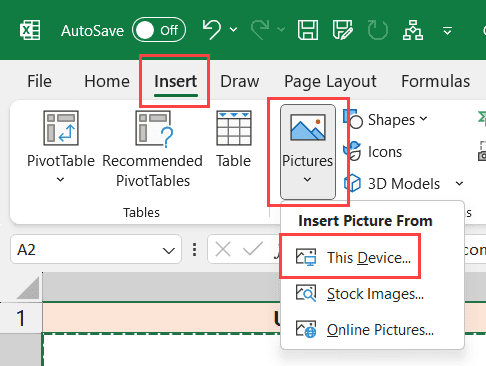Open Customize Quick Access Toolbar dropdown
The image size is (486, 366).
pyautogui.click(x=447, y=31)
